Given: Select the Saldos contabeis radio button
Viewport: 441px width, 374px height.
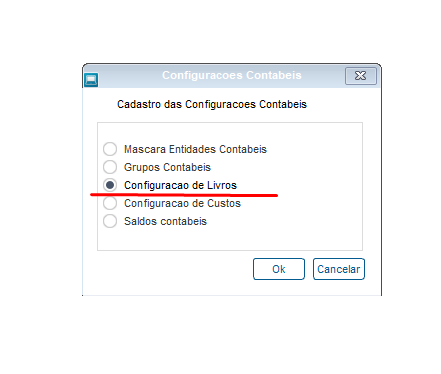Looking at the screenshot, I should tap(110, 221).
